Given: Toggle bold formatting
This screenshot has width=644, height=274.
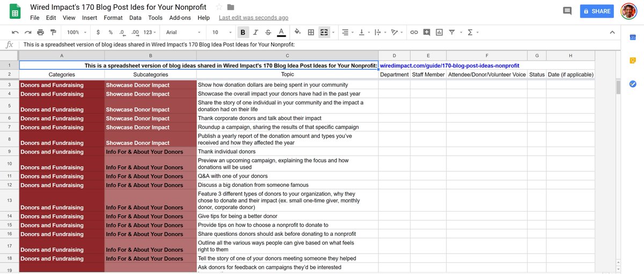Looking at the screenshot, I should point(243,32).
